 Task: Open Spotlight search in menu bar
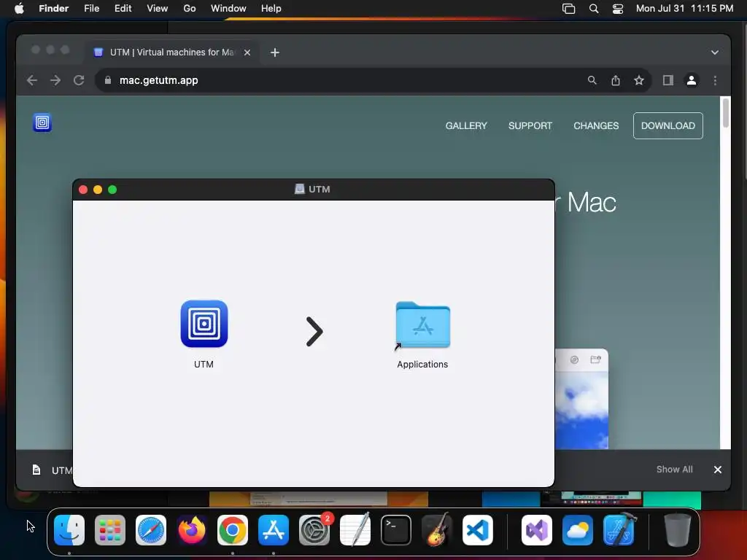coord(594,9)
